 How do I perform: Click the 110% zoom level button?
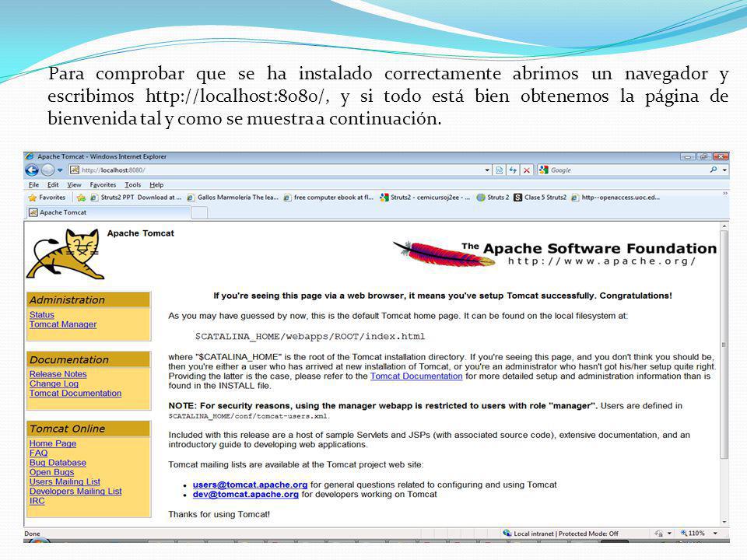point(693,534)
